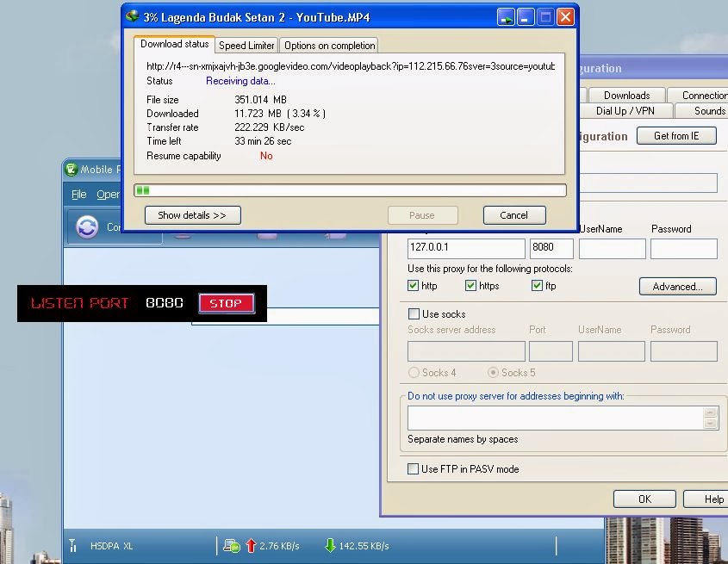This screenshot has width=728, height=564.
Task: Click the googlevideo download URL text
Action: click(x=351, y=66)
